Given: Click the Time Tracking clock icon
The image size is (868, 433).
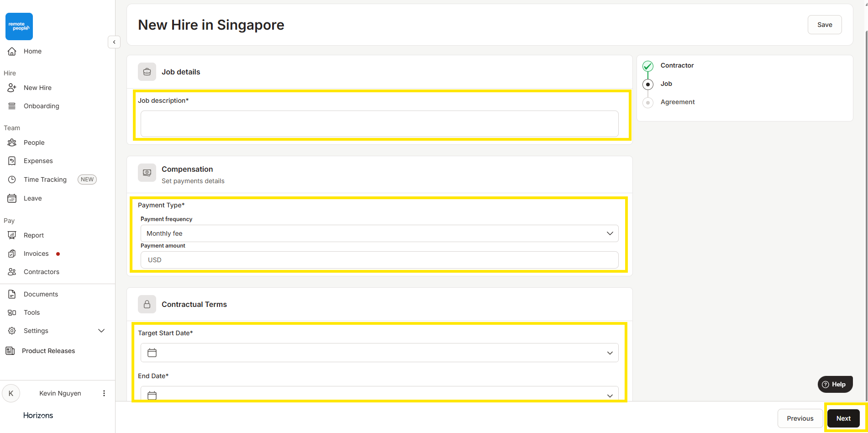Looking at the screenshot, I should (12, 180).
